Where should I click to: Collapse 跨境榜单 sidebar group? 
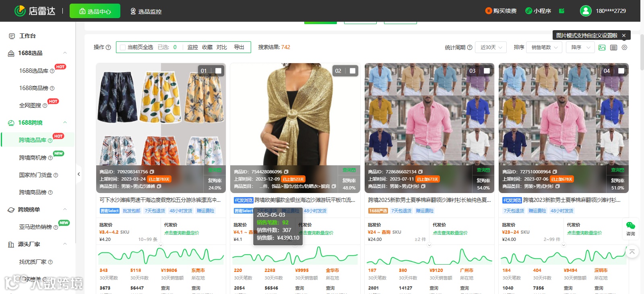point(65,210)
